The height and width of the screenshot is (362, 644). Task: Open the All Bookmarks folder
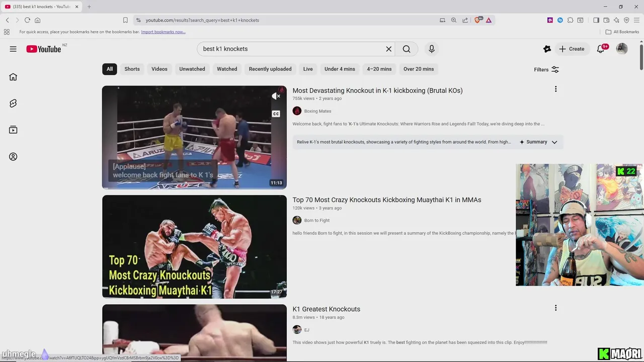pos(622,32)
